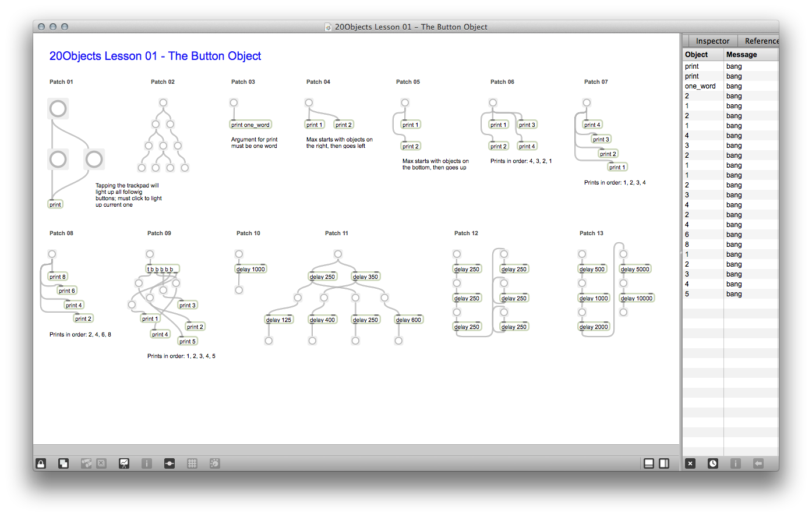This screenshot has height=517, width=812.
Task: Select the row with object 6
Action: point(730,235)
